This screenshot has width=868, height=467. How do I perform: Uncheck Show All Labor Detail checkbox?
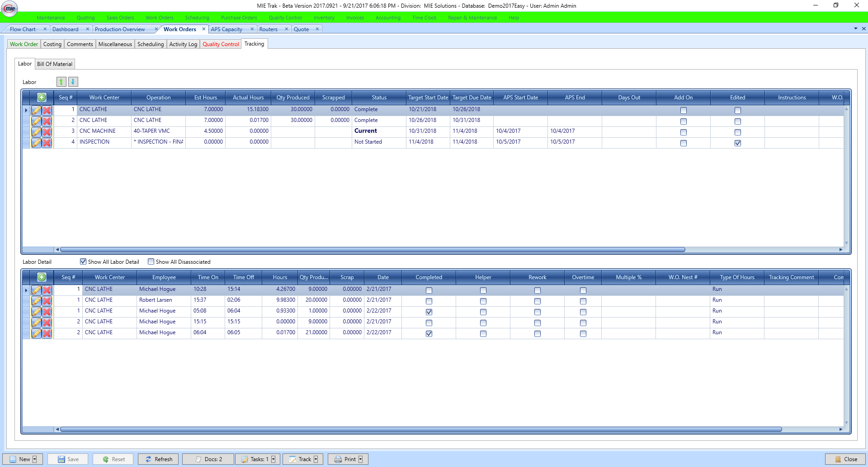(83, 262)
